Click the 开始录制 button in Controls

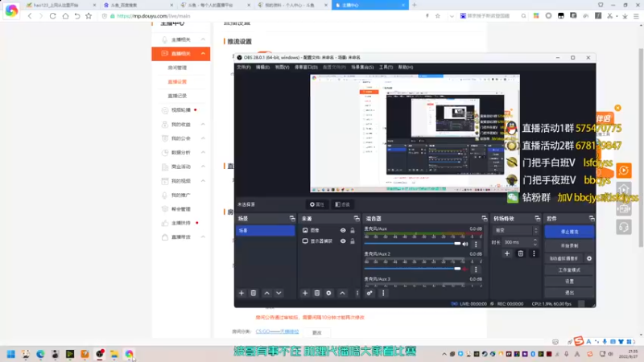(x=569, y=246)
